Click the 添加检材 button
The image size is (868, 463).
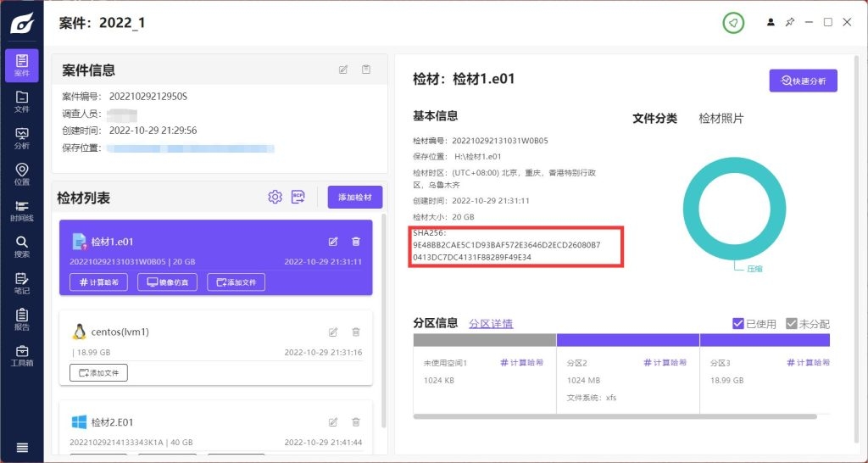point(355,198)
